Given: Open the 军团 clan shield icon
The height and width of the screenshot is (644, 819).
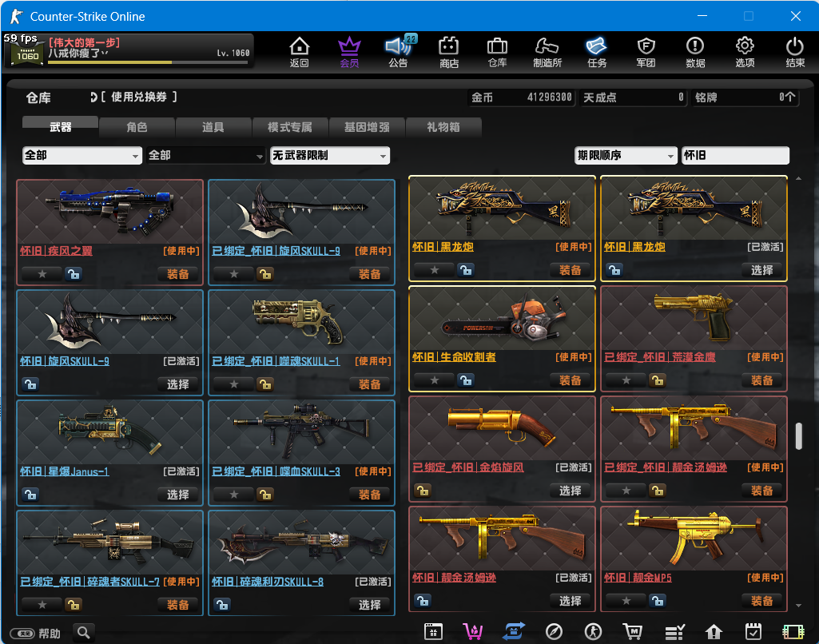Looking at the screenshot, I should click(x=646, y=52).
